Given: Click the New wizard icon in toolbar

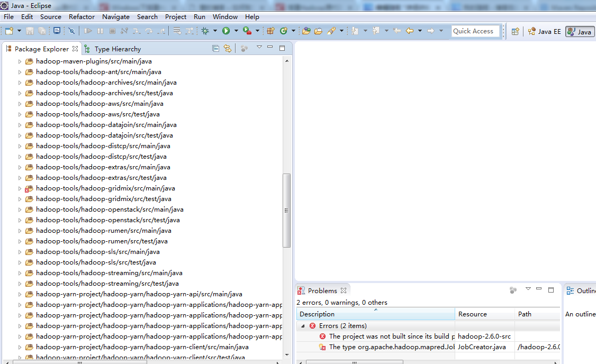Looking at the screenshot, I should pyautogui.click(x=9, y=31).
